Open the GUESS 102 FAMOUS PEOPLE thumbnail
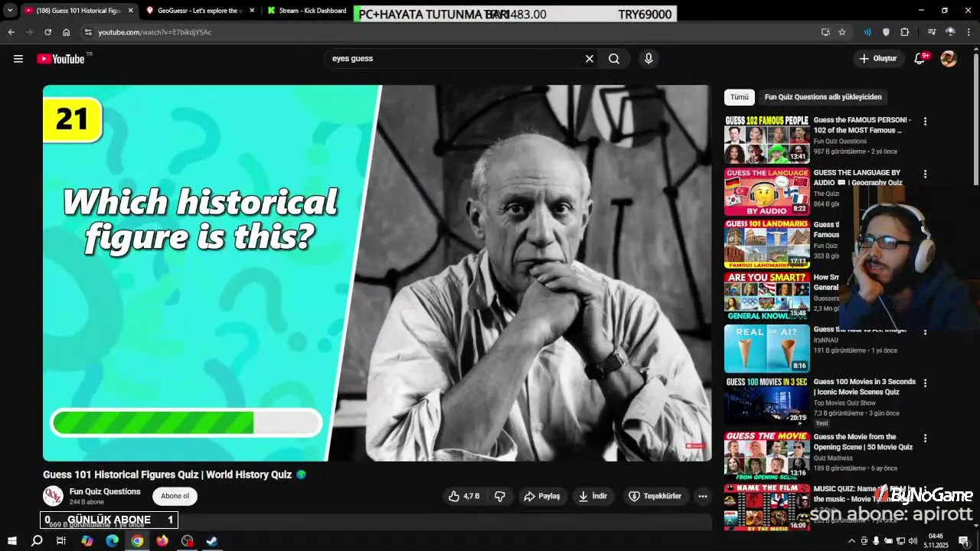The width and height of the screenshot is (980, 551). coord(767,139)
